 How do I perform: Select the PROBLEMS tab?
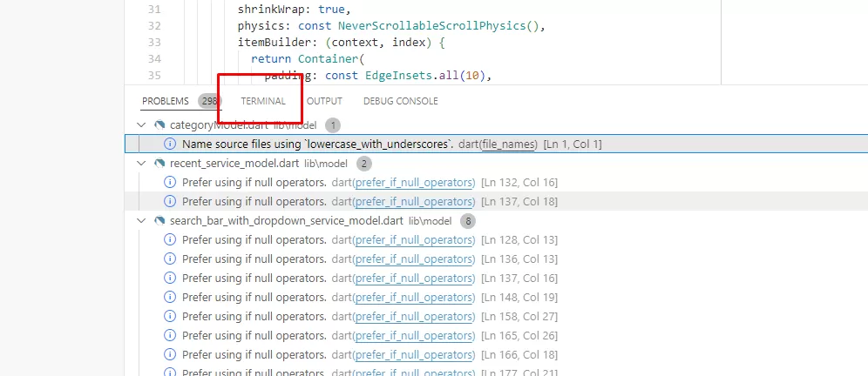166,101
